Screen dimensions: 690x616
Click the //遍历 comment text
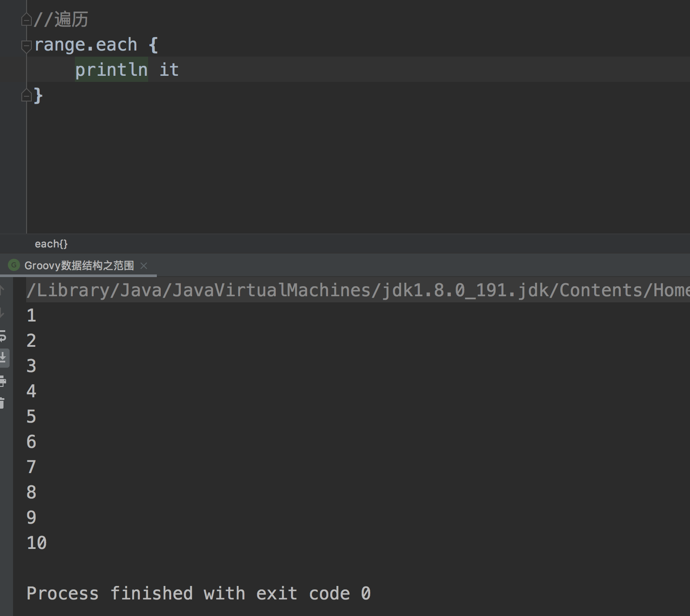pyautogui.click(x=61, y=20)
